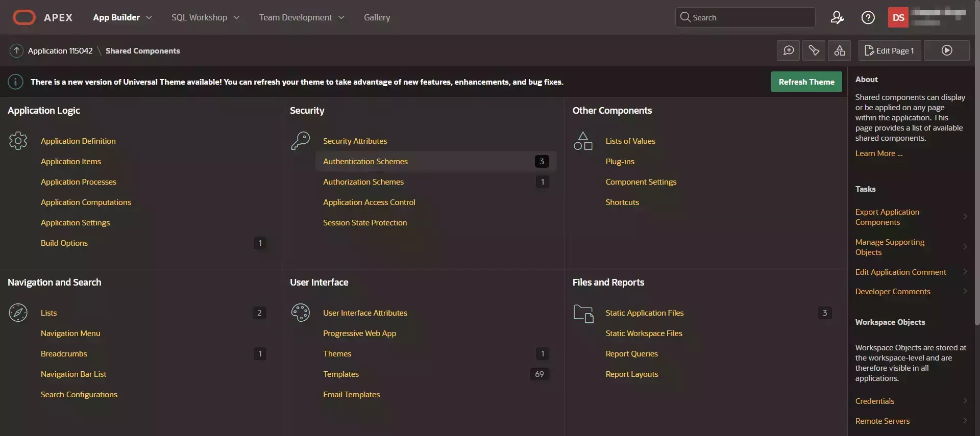Open Application Items link
This screenshot has height=436, width=980.
[71, 161]
